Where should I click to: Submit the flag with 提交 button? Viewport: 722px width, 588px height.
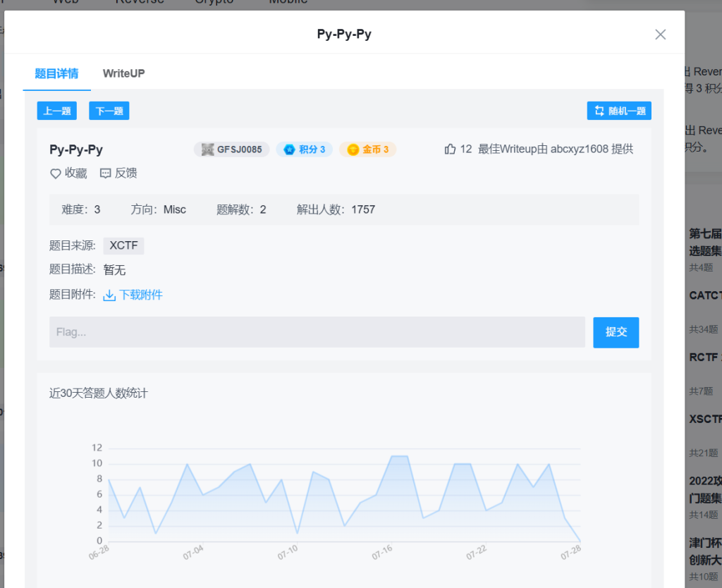click(x=616, y=332)
